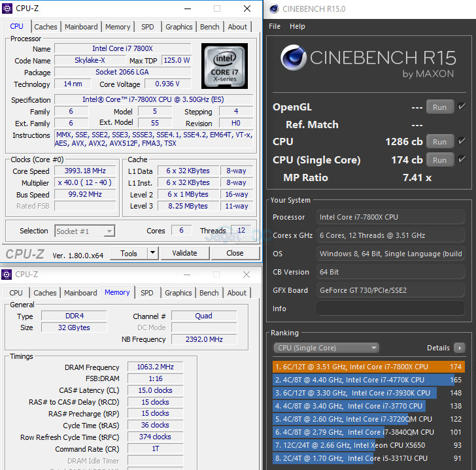Run the CPU (Single Core) benchmark
This screenshot has width=476, height=470.
tap(439, 160)
